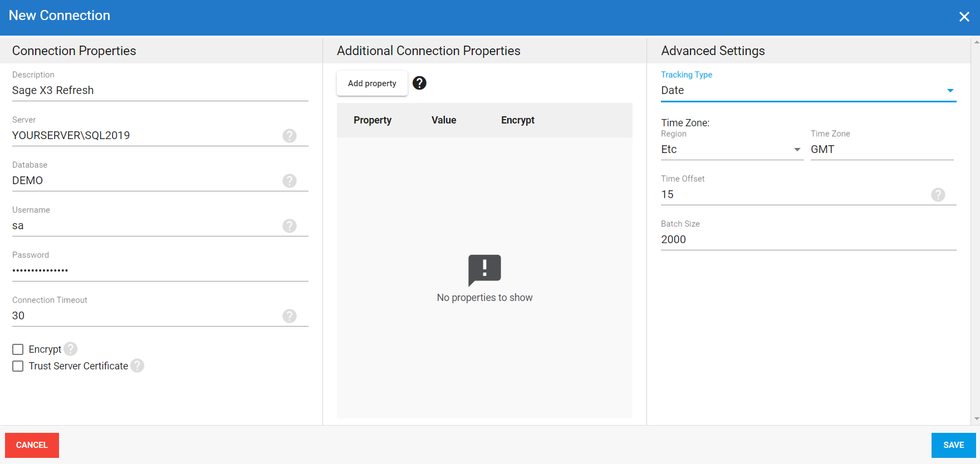The height and width of the screenshot is (464, 980).
Task: Click the help icon beside Database field
Action: point(289,181)
